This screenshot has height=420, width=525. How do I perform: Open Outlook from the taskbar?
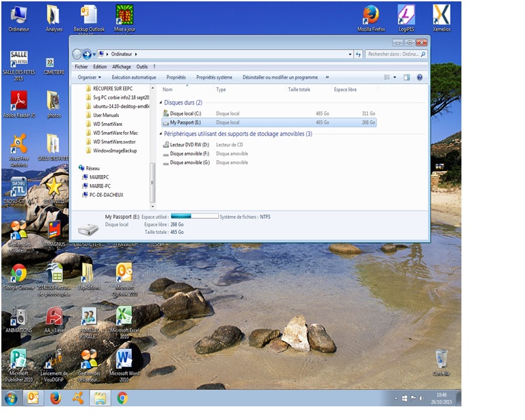tap(33, 398)
